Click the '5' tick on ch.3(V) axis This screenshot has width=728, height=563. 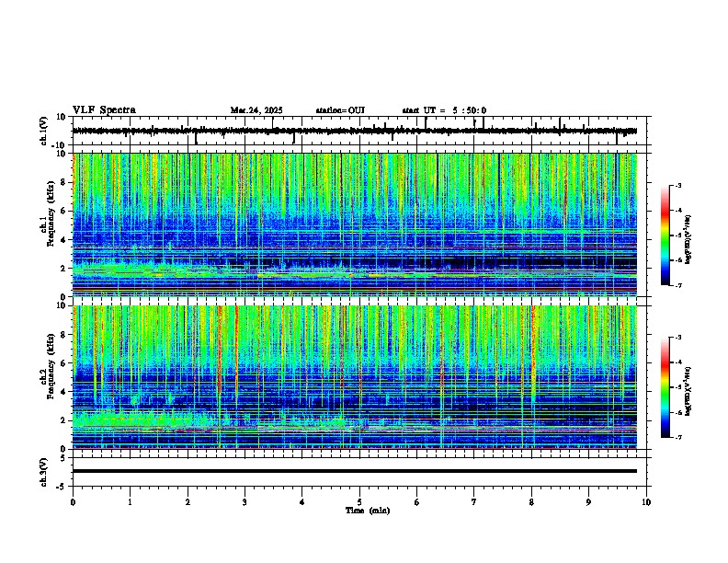(63, 457)
